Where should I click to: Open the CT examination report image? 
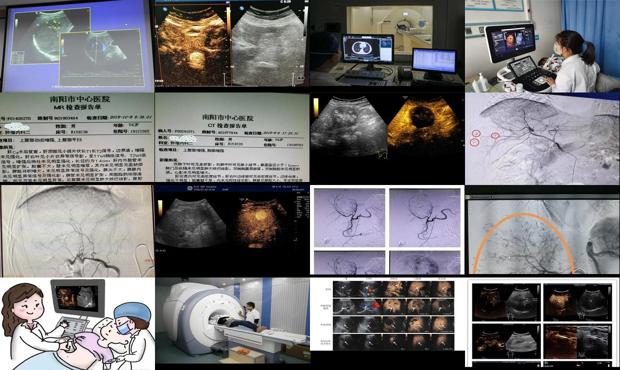point(232,138)
